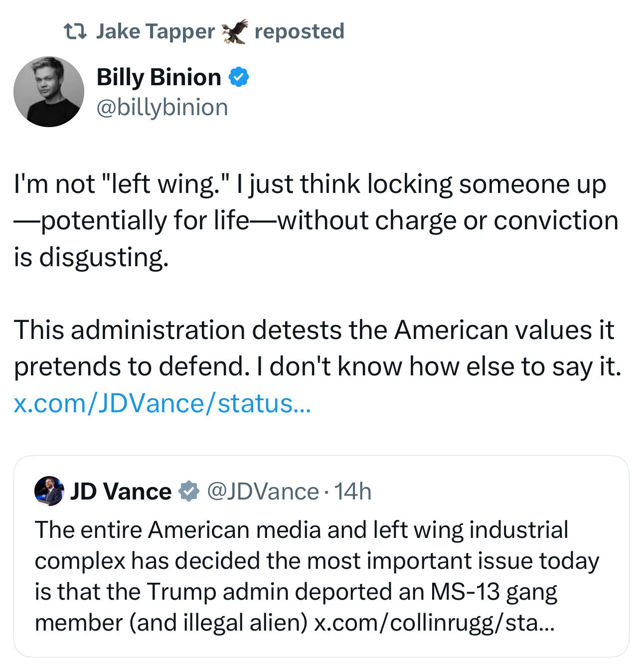
Task: Open JD Vance's small avatar
Action: (x=49, y=491)
